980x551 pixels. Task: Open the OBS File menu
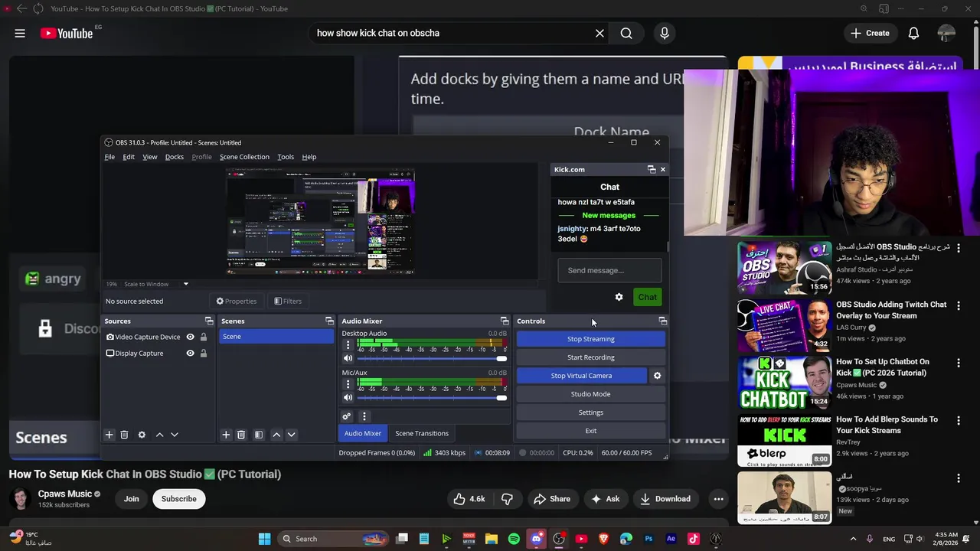(109, 157)
